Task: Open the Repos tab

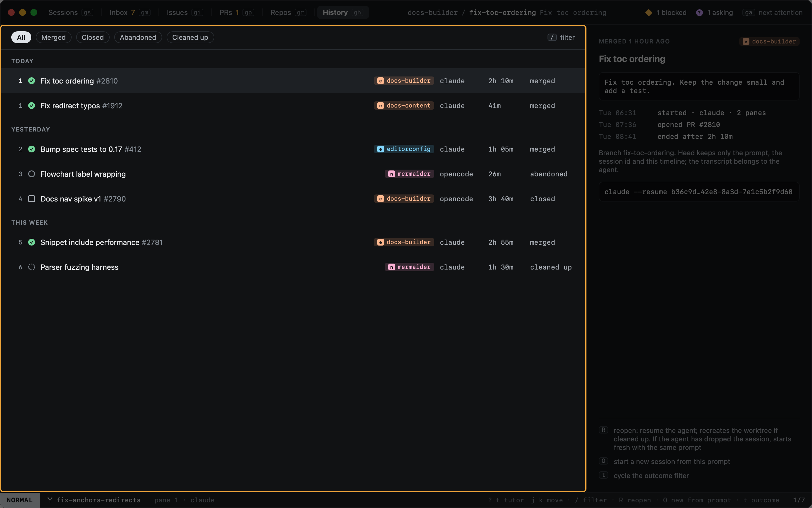Action: [x=288, y=12]
